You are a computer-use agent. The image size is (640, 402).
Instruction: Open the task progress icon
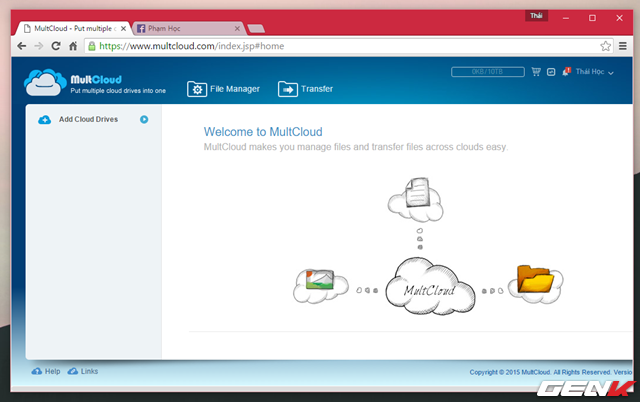click(x=551, y=72)
